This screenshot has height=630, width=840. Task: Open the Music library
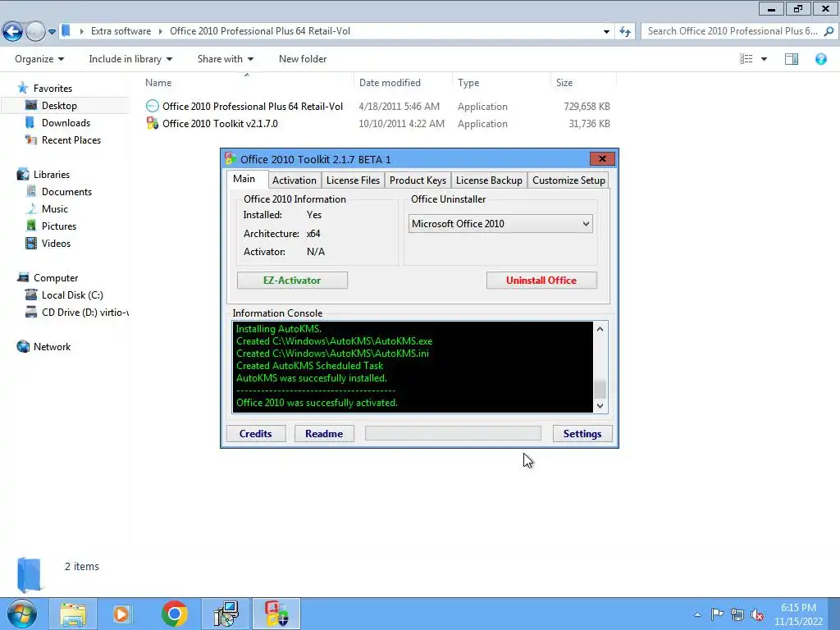(55, 208)
